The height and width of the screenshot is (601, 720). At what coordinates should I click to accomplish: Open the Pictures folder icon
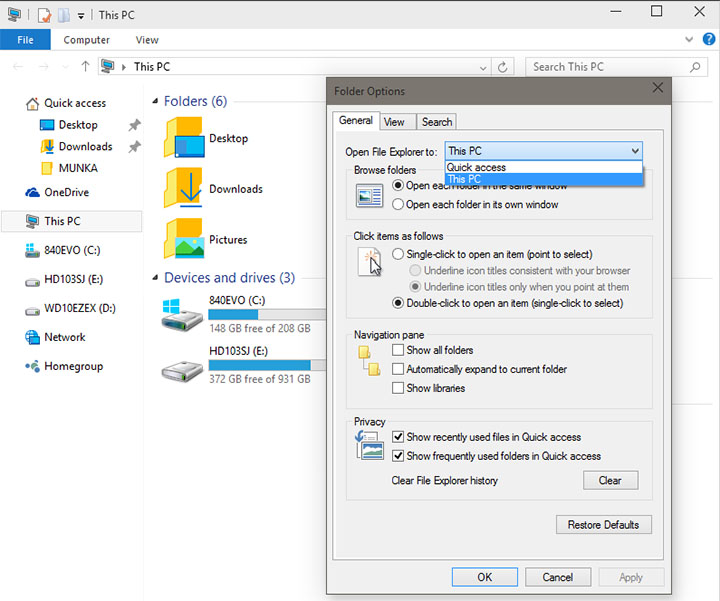(x=184, y=239)
